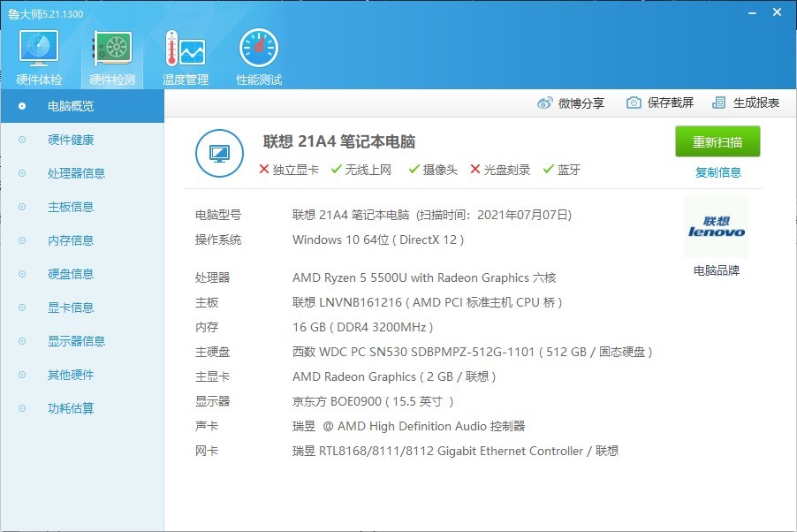Click the generate report document icon
Viewport: 797px width, 532px height.
click(718, 103)
